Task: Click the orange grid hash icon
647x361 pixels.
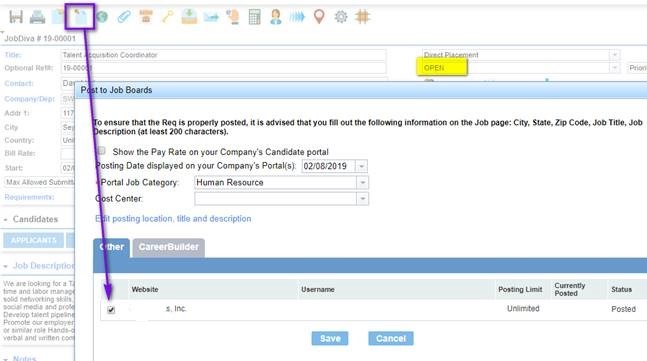Action: [363, 17]
